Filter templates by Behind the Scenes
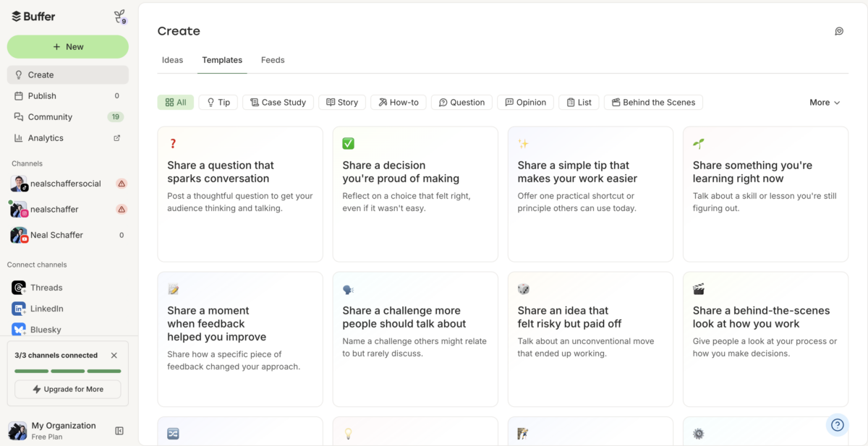Image resolution: width=868 pixels, height=446 pixels. 653,102
